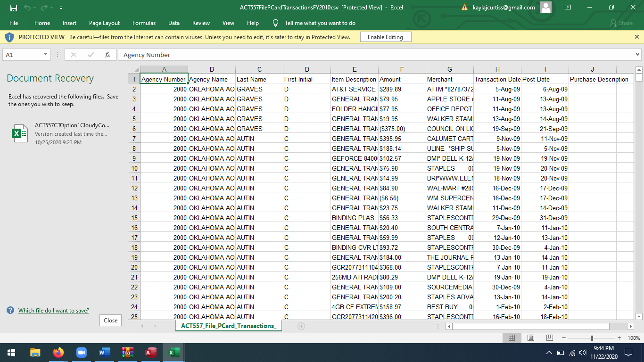Dismiss the Protected View message bar

[x=637, y=37]
